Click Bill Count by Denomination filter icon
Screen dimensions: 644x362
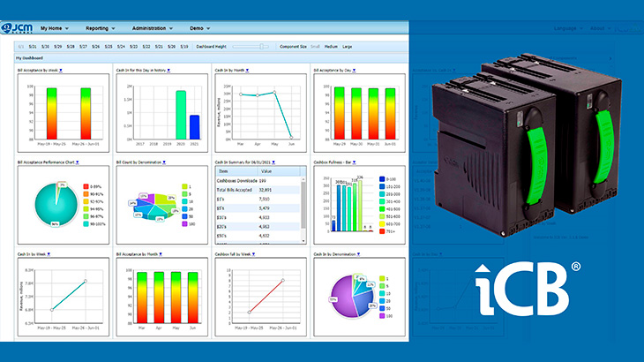coord(165,162)
